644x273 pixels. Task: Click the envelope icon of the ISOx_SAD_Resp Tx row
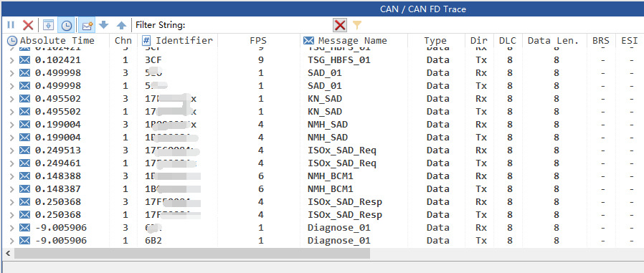(x=25, y=215)
